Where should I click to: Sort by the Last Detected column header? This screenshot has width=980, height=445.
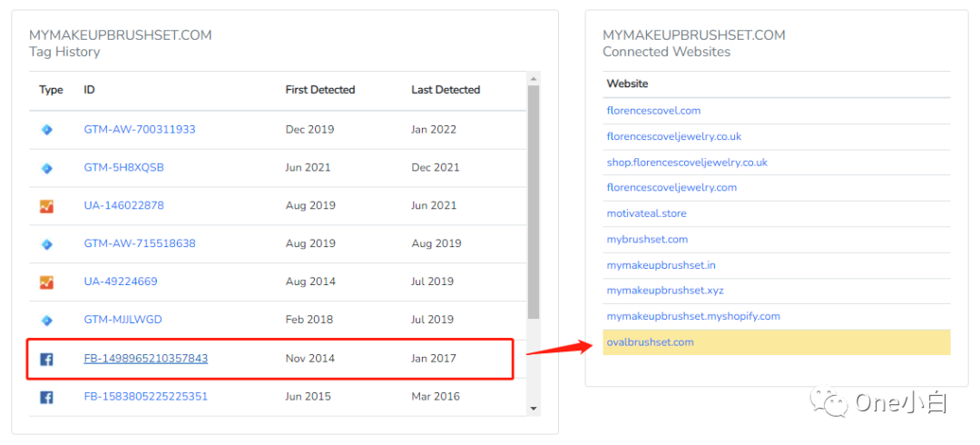coord(446,90)
